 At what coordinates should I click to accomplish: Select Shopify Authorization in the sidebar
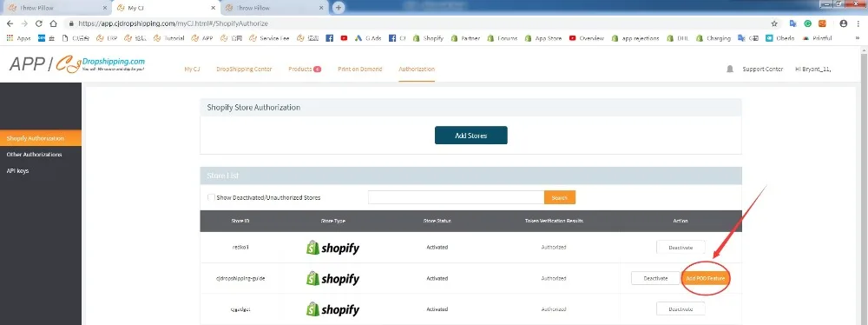[x=41, y=138]
